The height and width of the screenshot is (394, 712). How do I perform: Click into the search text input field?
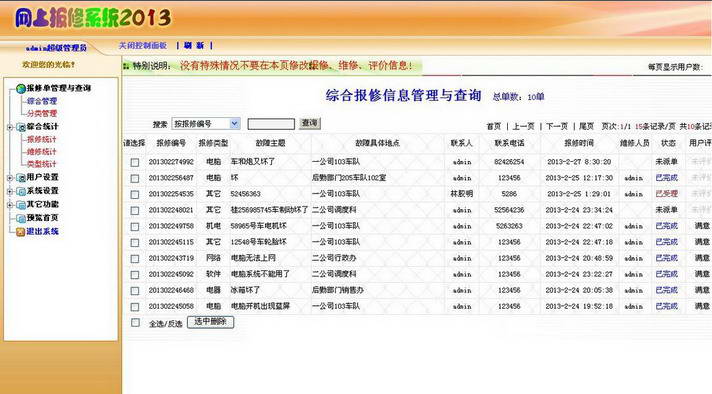click(x=271, y=124)
